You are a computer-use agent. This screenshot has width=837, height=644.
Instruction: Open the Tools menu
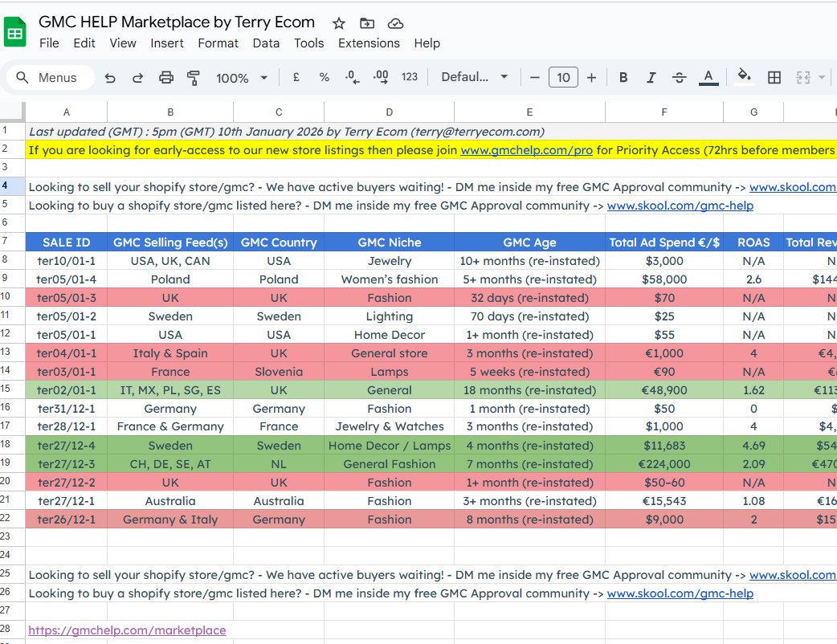click(308, 43)
